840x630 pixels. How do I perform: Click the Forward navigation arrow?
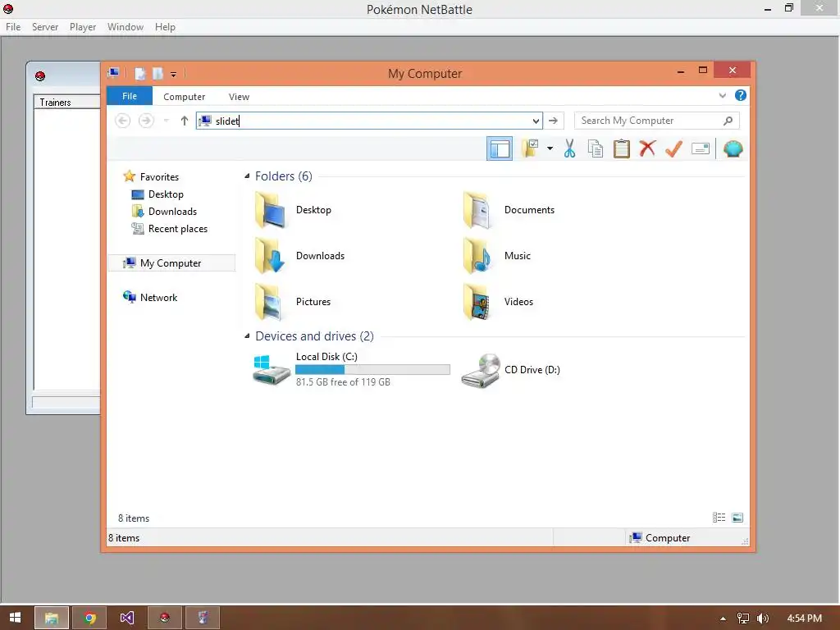pyautogui.click(x=146, y=121)
